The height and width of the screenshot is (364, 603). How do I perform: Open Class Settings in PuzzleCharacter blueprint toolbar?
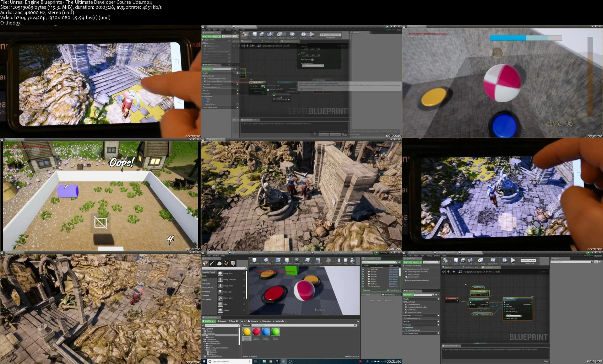coord(480,261)
